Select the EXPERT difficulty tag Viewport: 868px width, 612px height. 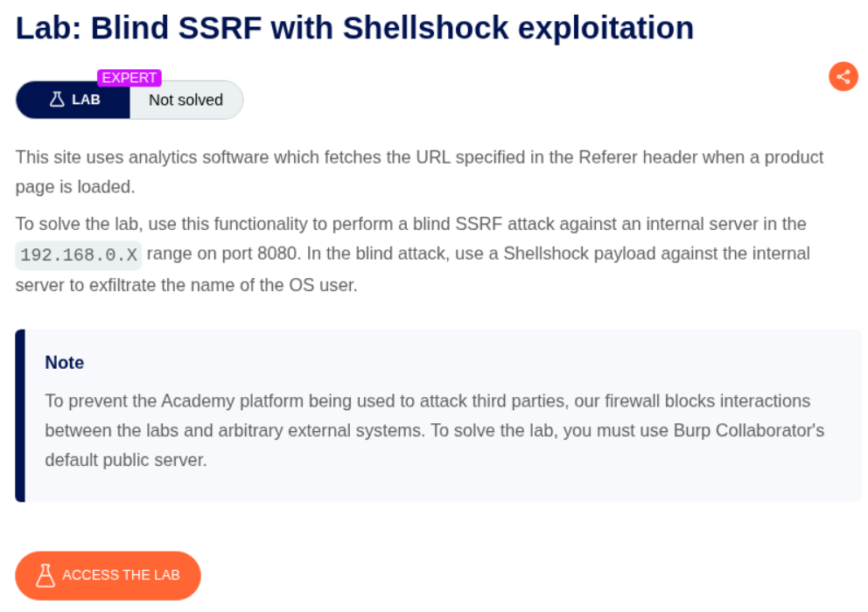(129, 78)
